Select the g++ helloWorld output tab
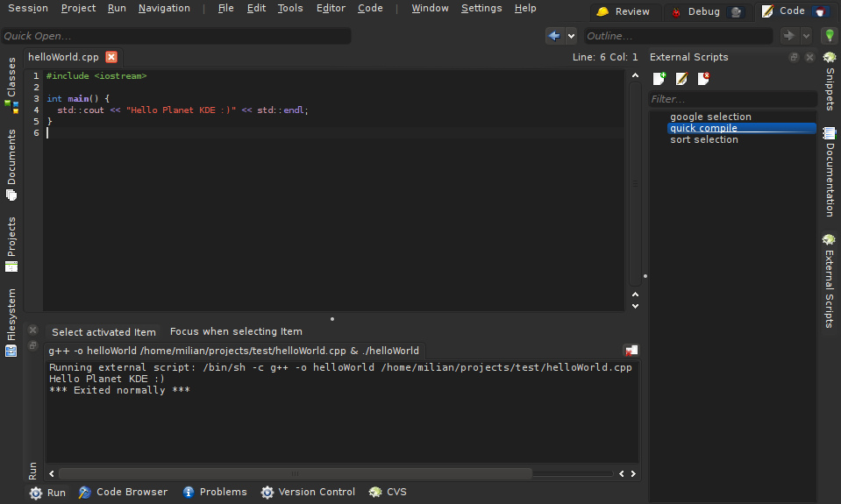Screen dimensions: 841x504 click(x=234, y=351)
